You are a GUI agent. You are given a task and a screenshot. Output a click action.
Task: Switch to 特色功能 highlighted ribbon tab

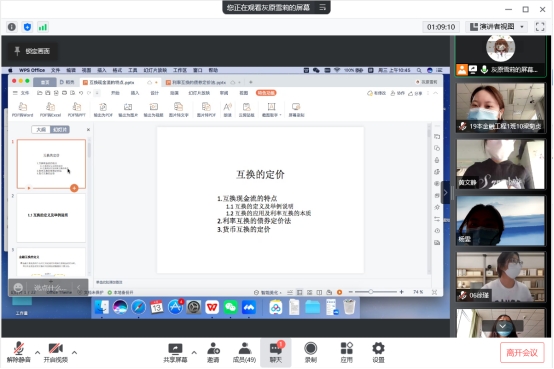tap(266, 93)
